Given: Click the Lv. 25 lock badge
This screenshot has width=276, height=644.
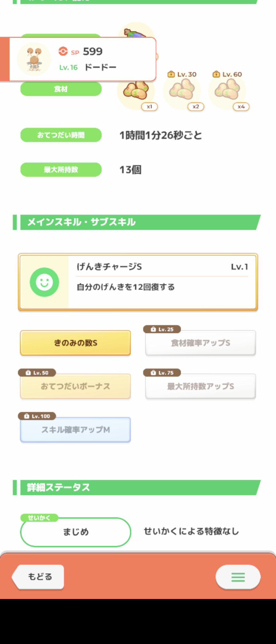Looking at the screenshot, I should tap(162, 329).
